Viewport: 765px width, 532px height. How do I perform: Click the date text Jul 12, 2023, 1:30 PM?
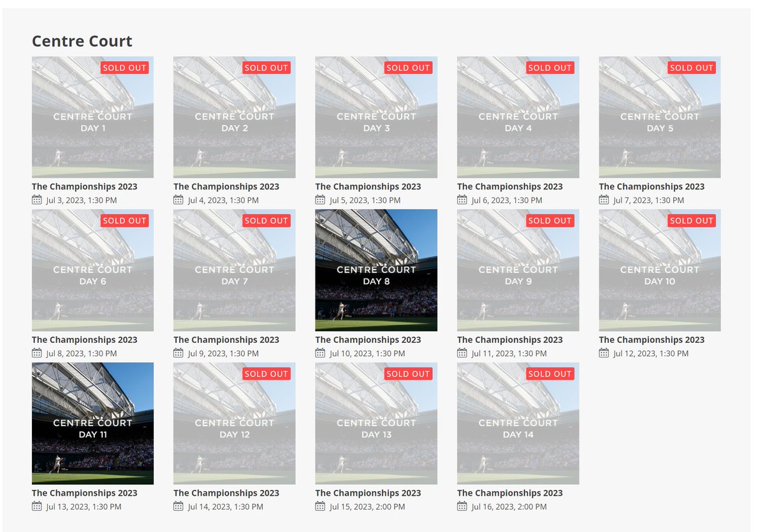[651, 354]
